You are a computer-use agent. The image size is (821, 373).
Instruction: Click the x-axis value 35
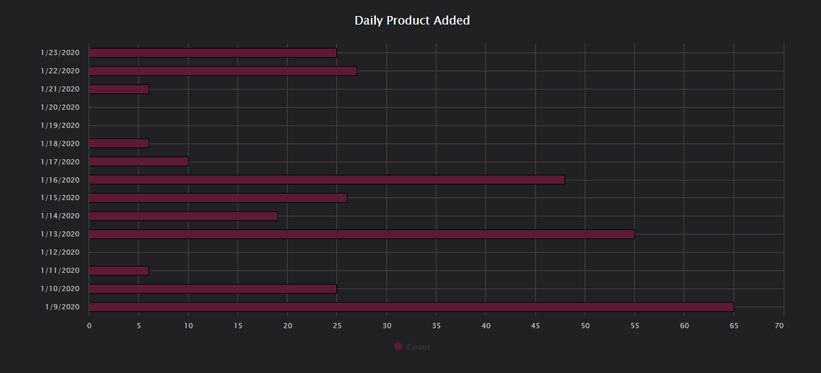click(436, 326)
